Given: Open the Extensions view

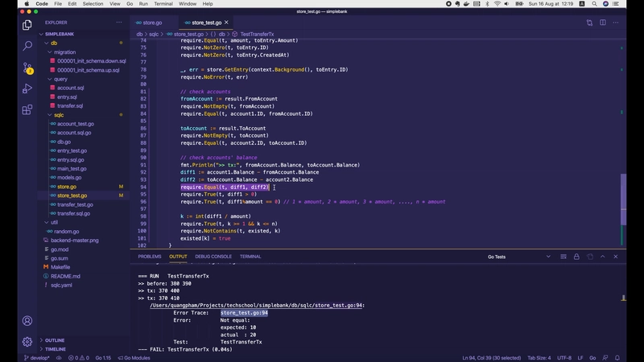Looking at the screenshot, I should tap(27, 109).
